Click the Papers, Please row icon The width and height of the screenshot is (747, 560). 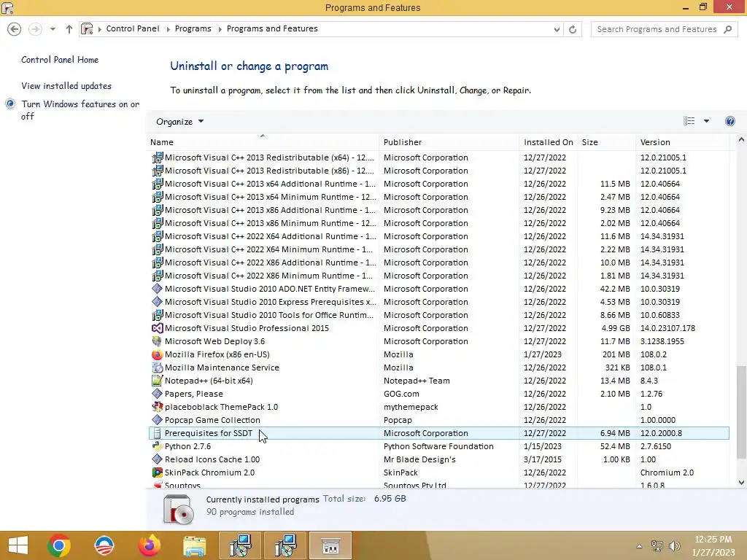157,394
